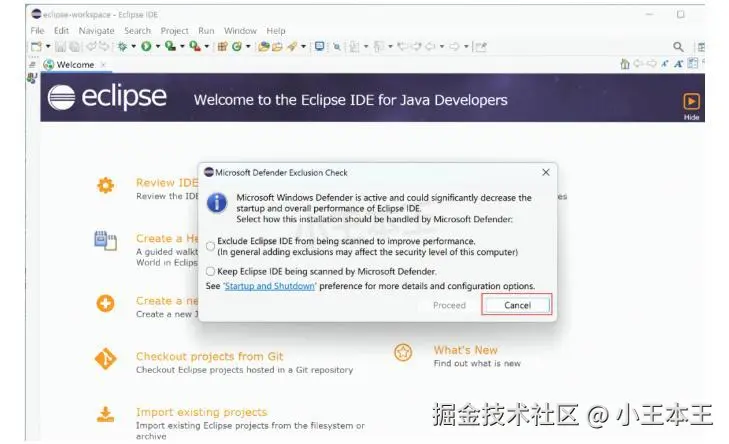
Task: Close the Microsoft Defender Exclusion Check dialog
Action: coord(546,172)
